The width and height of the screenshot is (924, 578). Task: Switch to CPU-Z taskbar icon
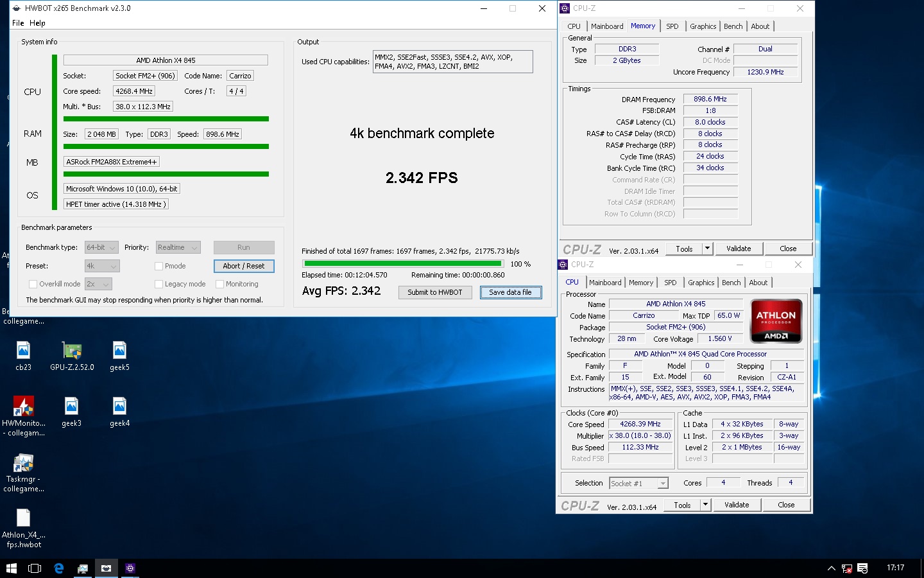130,568
